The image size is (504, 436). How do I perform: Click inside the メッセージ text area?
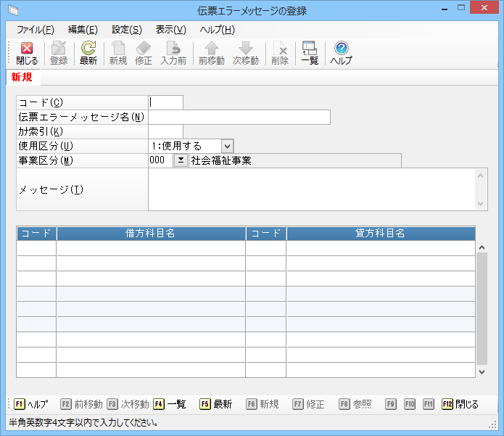click(x=312, y=189)
